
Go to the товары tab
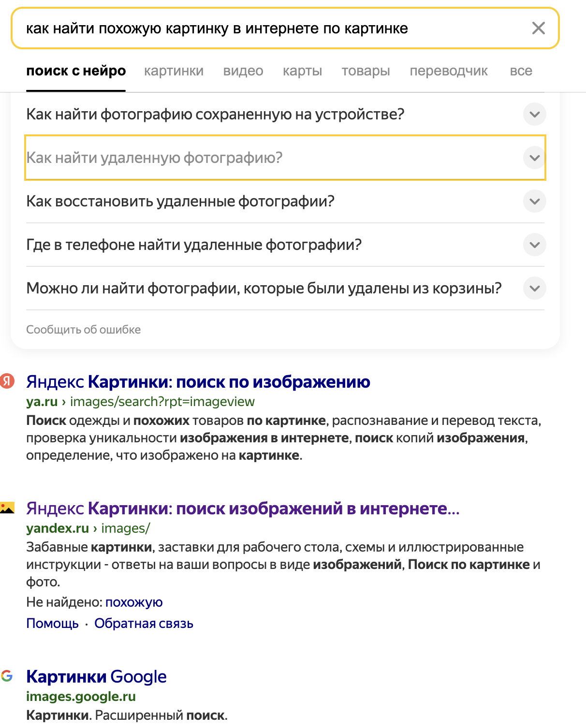point(366,71)
